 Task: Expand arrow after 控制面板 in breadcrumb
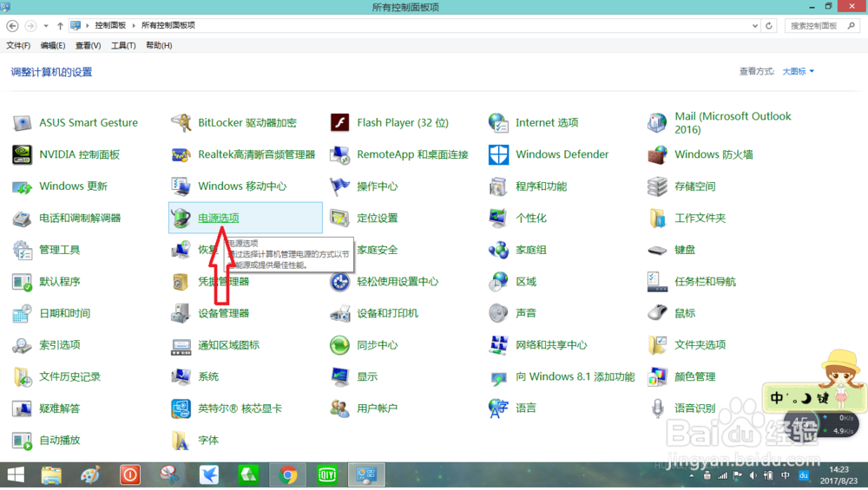point(134,25)
